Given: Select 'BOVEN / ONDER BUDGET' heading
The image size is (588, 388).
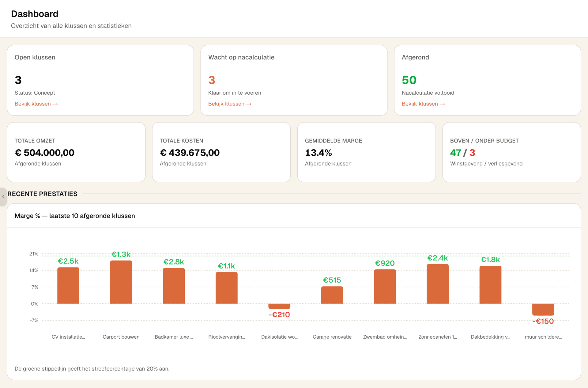Looking at the screenshot, I should [484, 141].
